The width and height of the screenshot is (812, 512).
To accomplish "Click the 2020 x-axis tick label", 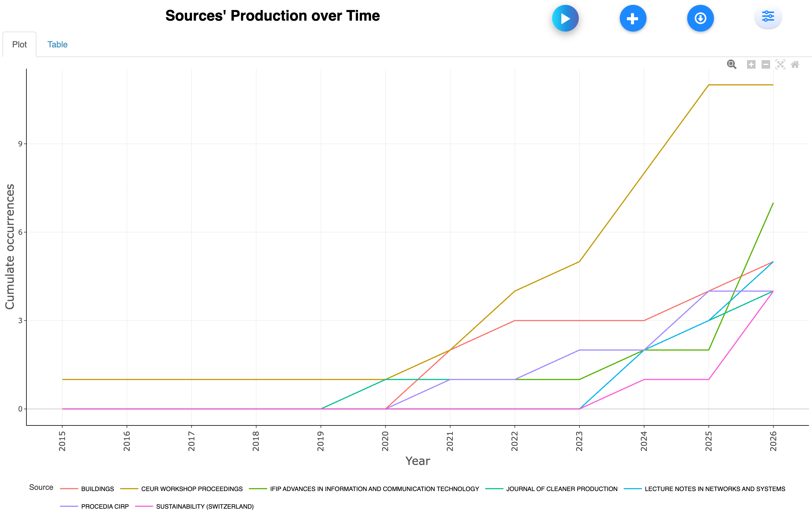I will (x=385, y=441).
